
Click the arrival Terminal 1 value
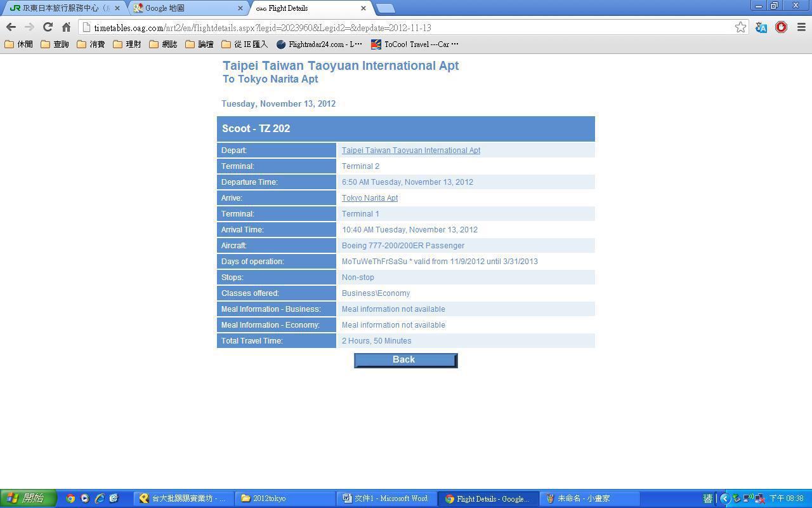coord(360,214)
